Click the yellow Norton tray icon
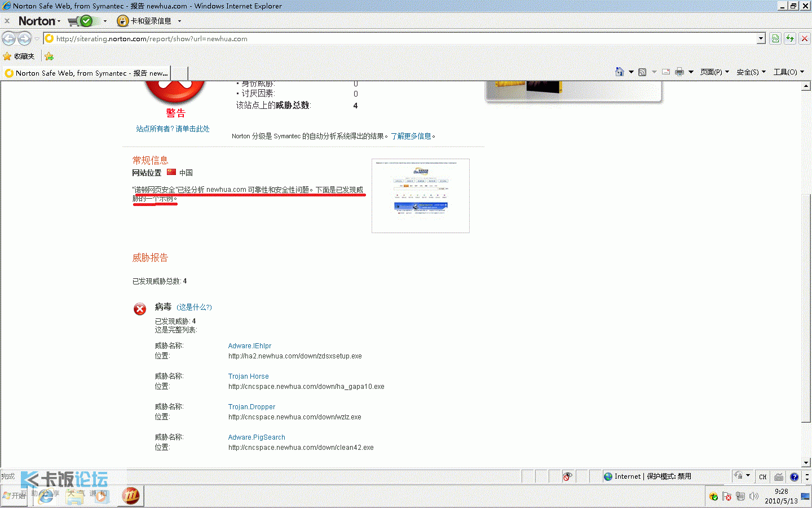 [714, 497]
